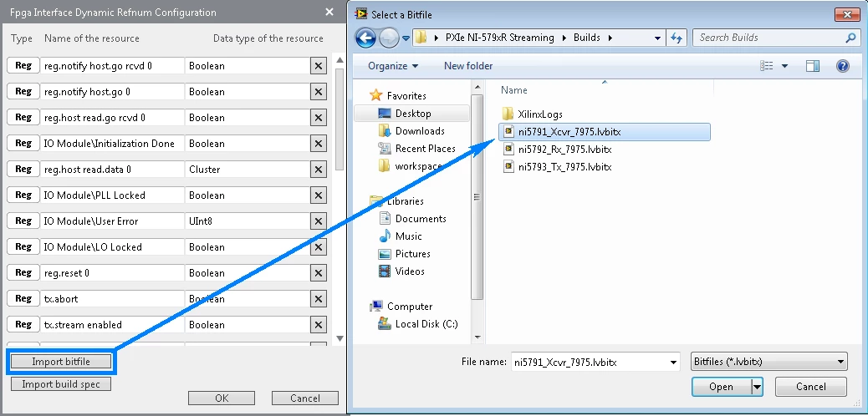The width and height of the screenshot is (868, 416).
Task: Click the refresh button beside address bar
Action: click(x=677, y=38)
